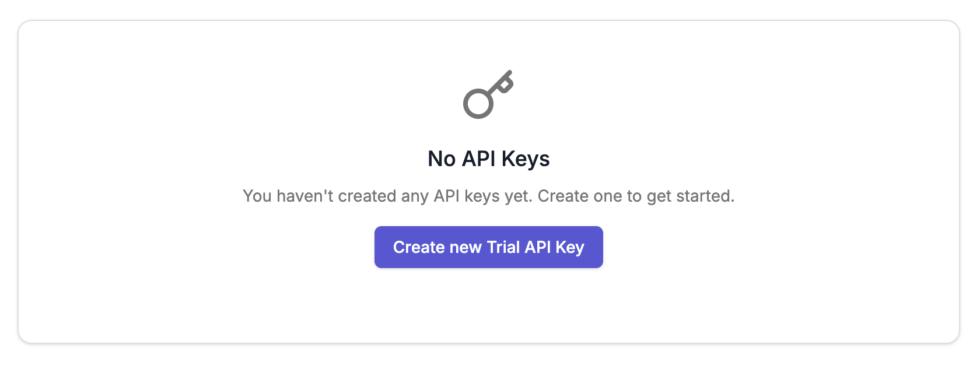Click the API keys empty-state icon
Screen dimensions: 980x366
pyautogui.click(x=488, y=94)
